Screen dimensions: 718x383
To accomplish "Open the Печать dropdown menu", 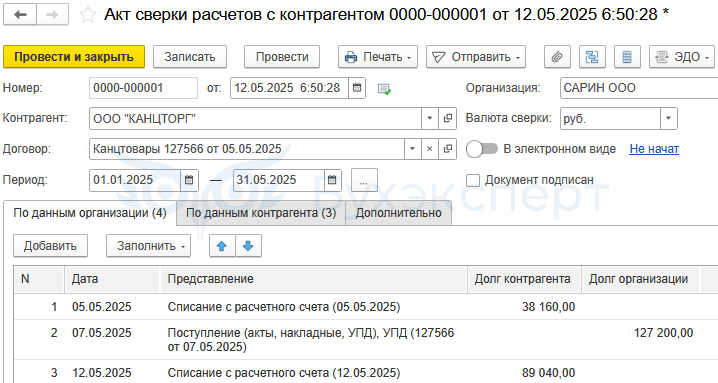I will 378,57.
